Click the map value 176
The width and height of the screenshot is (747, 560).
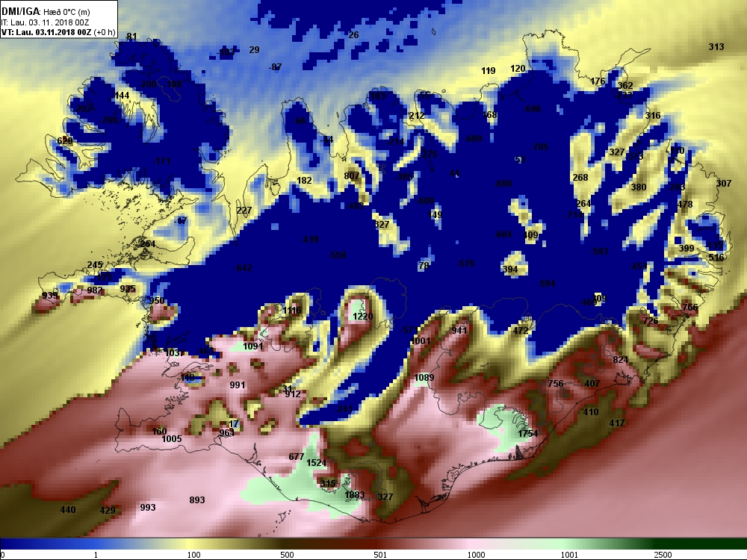coord(598,81)
